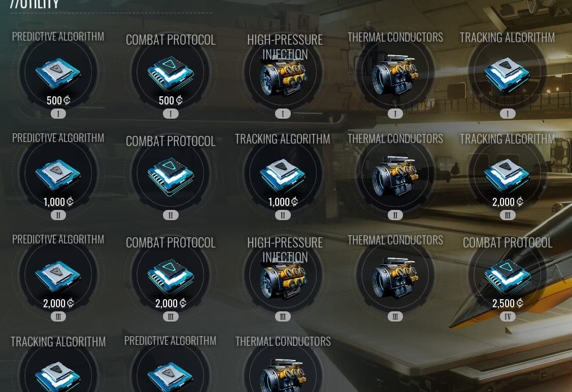The height and width of the screenshot is (392, 572).
Task: Pick Combat Protocol tier III chip
Action: click(171, 277)
